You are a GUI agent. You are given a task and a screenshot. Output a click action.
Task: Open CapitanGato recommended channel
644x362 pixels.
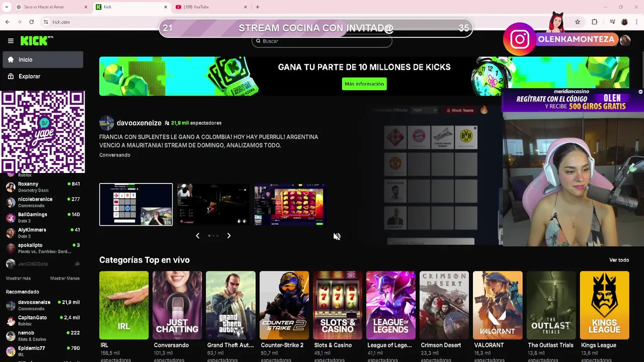43,321
